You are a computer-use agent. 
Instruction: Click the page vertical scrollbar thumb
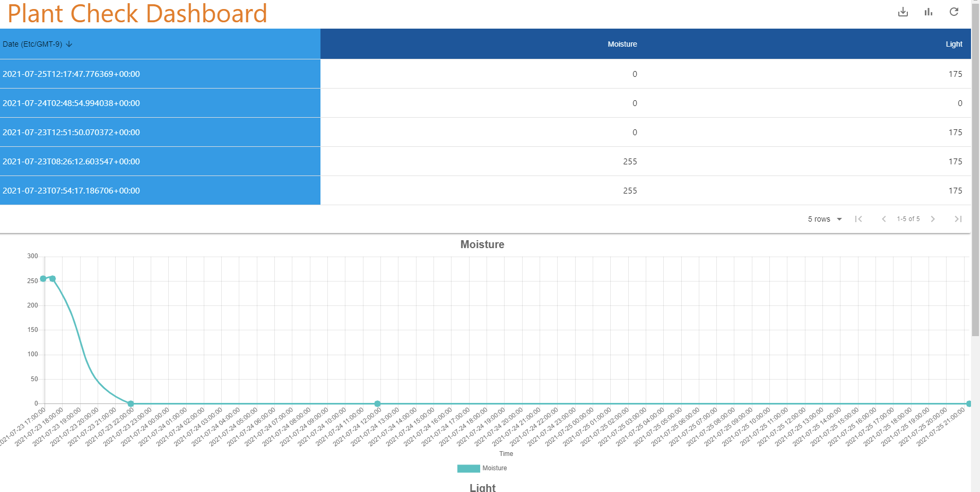[975, 170]
